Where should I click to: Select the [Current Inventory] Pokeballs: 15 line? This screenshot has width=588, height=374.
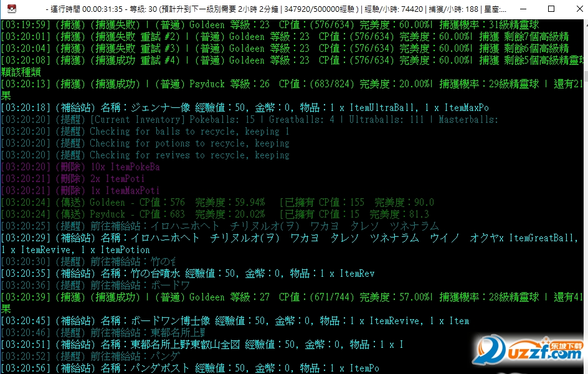(250, 120)
